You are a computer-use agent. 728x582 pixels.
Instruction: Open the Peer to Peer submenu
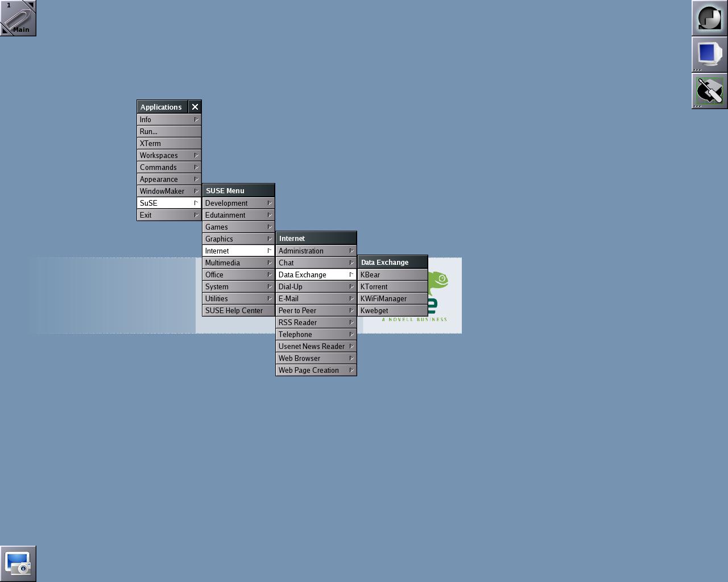(x=316, y=310)
